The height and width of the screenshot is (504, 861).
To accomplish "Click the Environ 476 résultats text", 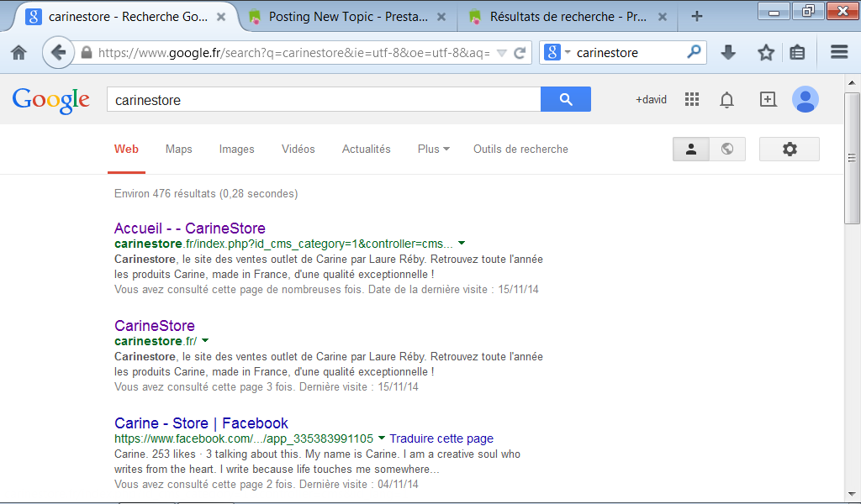I will pos(206,193).
